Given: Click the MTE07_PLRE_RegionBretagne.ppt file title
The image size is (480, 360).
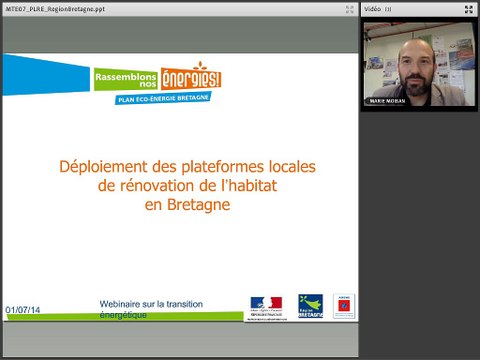Looking at the screenshot, I should [x=55, y=9].
